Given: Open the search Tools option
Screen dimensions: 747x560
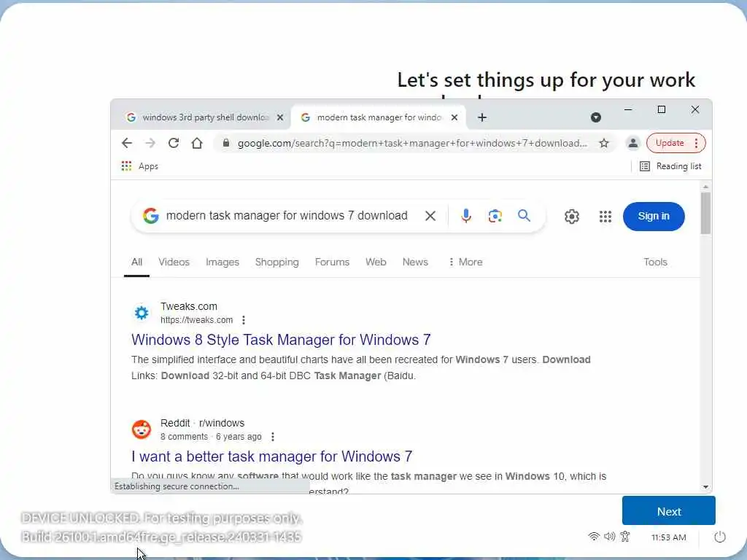Looking at the screenshot, I should click(x=655, y=262).
